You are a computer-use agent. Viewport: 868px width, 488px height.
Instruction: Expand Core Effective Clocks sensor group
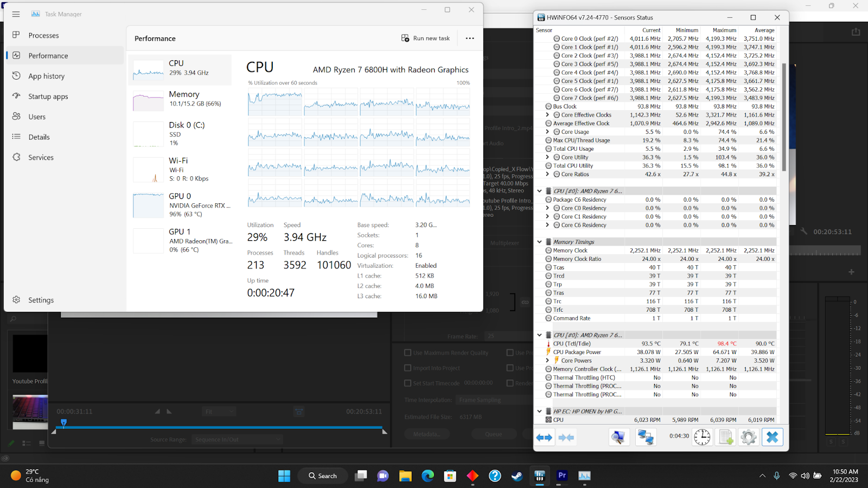547,115
